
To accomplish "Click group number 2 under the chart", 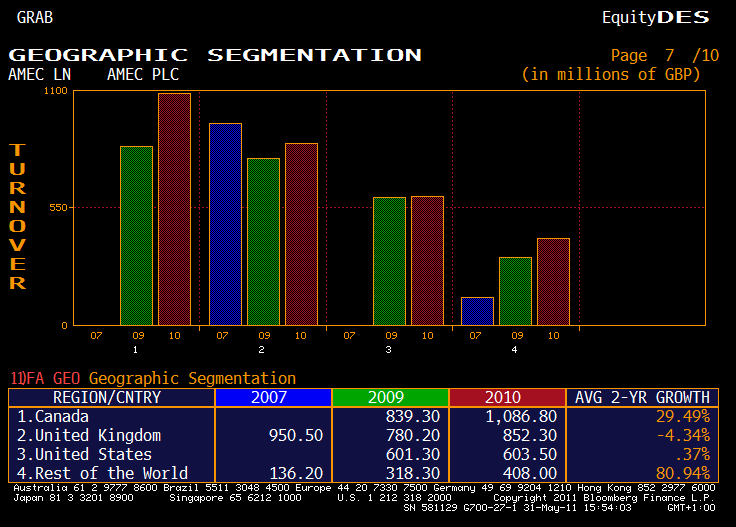I will [x=261, y=350].
